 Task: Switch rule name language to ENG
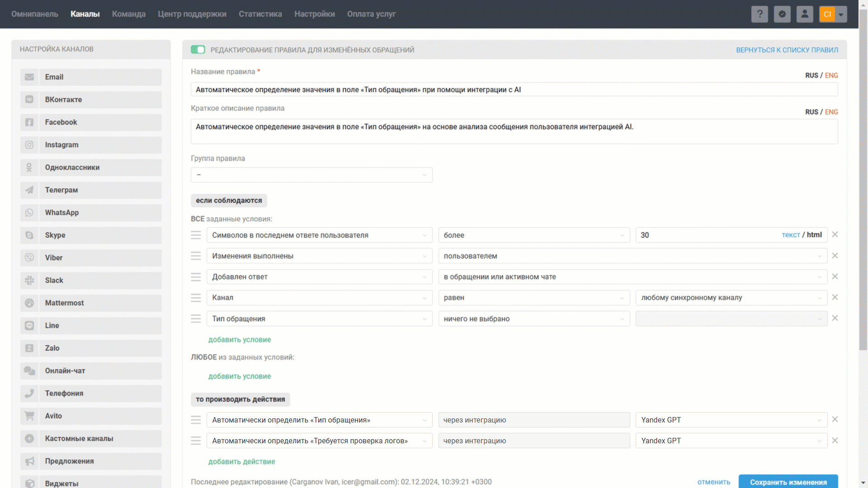tap(831, 75)
